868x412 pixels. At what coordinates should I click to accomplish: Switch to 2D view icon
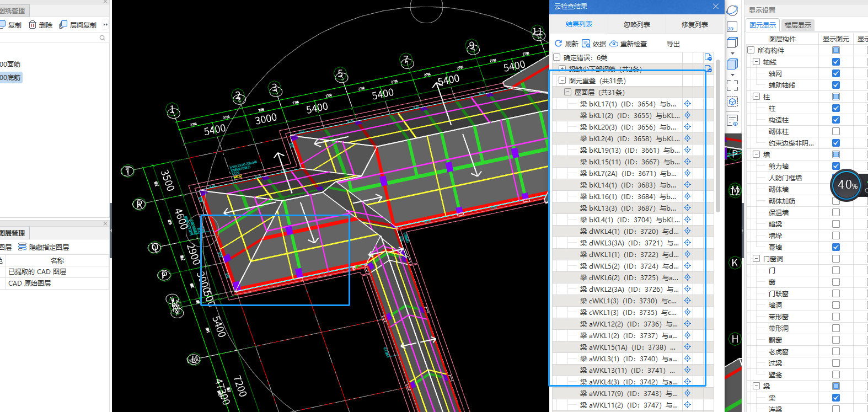pyautogui.click(x=732, y=27)
